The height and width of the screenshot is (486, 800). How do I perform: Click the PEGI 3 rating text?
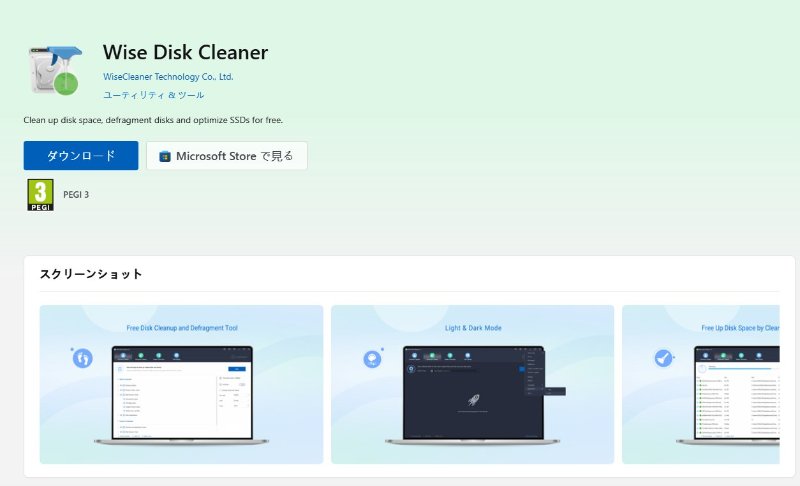(76, 194)
